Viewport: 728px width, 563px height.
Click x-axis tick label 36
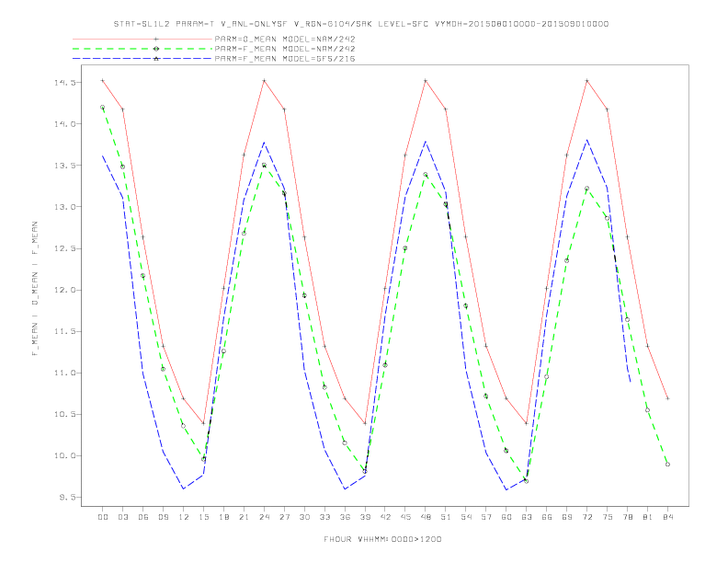[345, 517]
